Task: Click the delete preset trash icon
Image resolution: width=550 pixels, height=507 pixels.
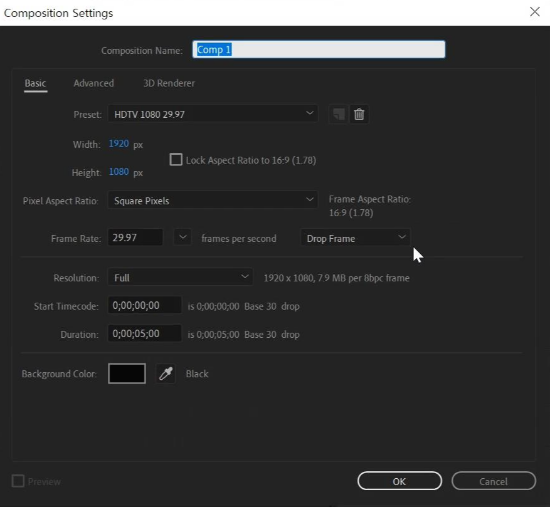Action: coord(359,114)
